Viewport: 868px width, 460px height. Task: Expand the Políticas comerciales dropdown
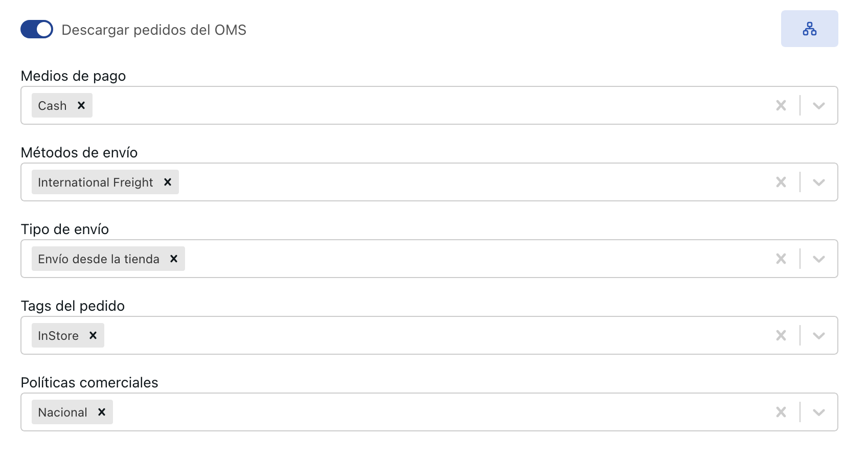(819, 412)
